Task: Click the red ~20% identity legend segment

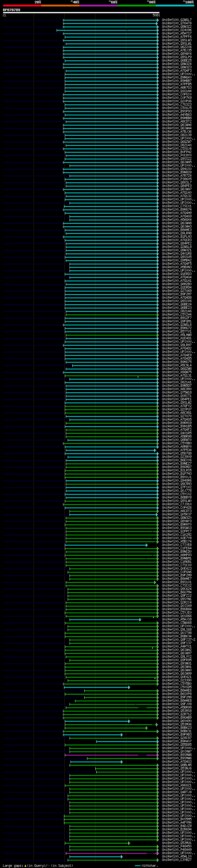Action: click(x=22, y=6)
